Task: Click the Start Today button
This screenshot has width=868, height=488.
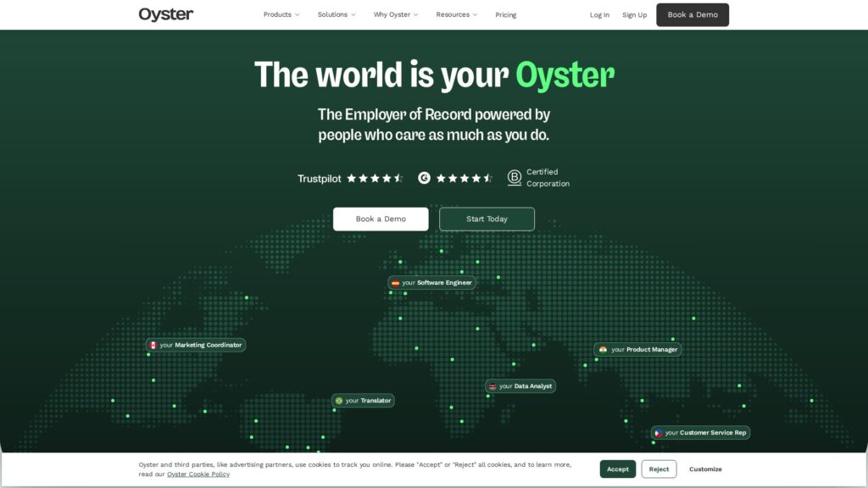Action: coord(487,219)
